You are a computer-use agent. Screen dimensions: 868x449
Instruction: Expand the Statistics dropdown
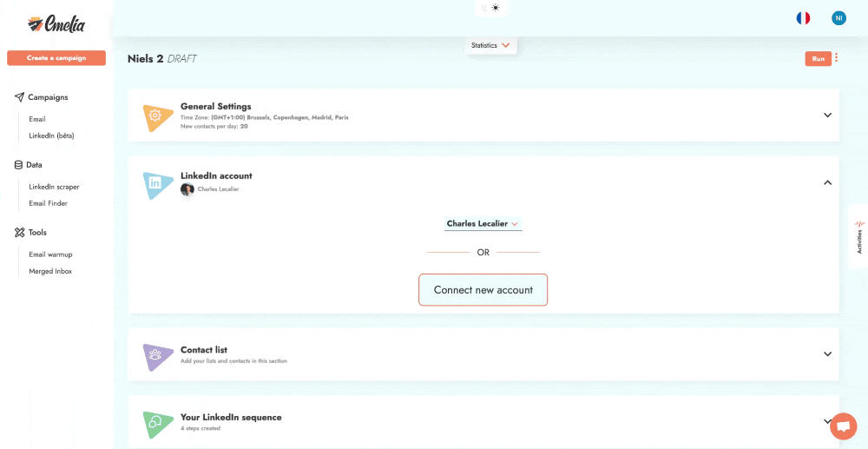[490, 45]
